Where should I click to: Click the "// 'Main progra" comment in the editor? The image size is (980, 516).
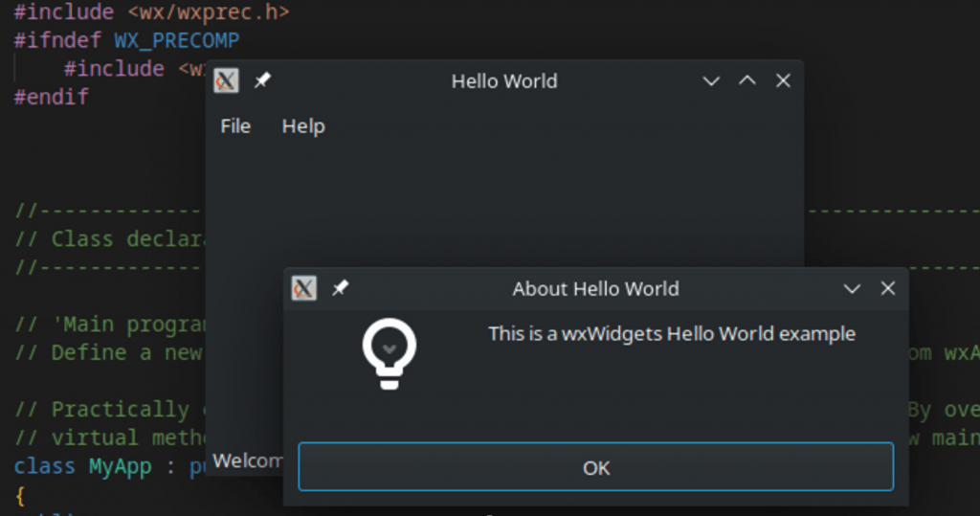(x=110, y=325)
